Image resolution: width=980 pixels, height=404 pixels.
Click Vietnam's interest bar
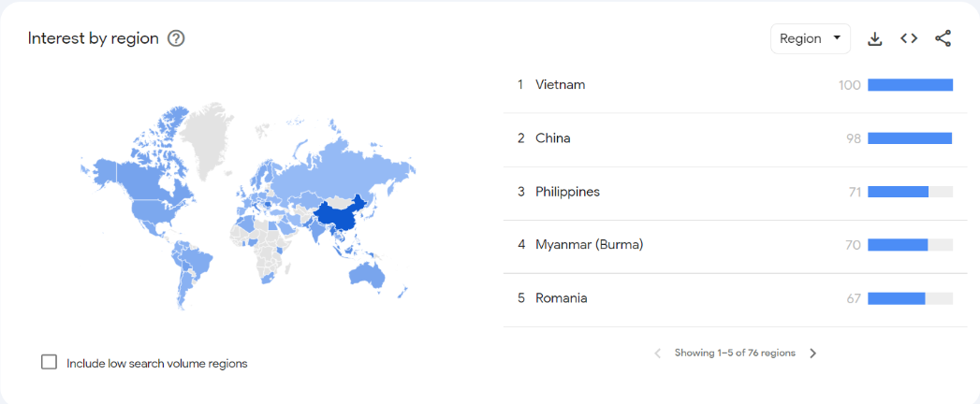910,85
